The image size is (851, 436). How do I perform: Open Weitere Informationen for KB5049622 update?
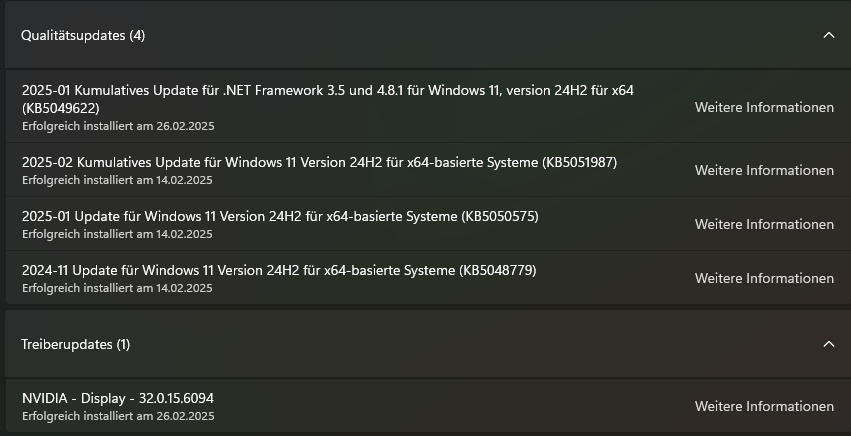(764, 108)
